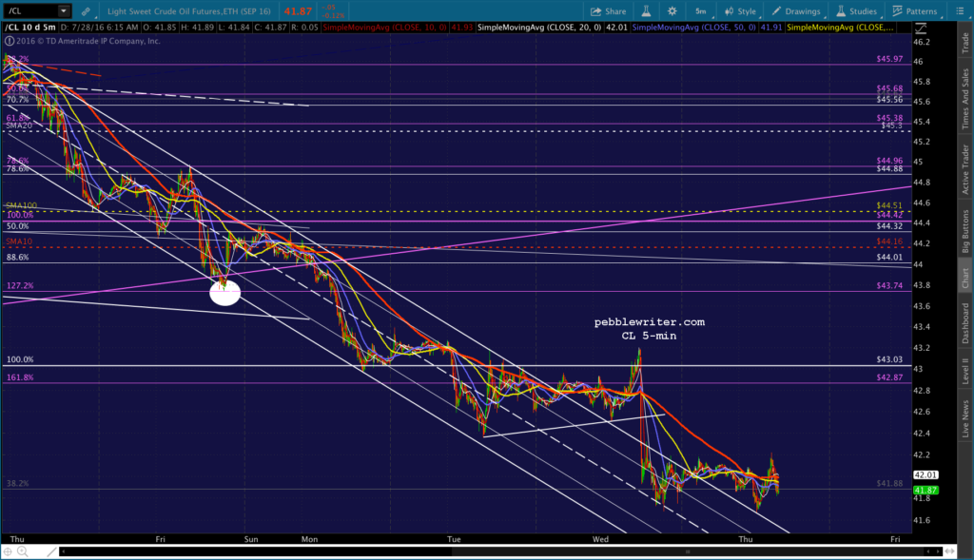Image resolution: width=974 pixels, height=560 pixels.
Task: Click the green 41.87 price bubble on axis
Action: click(925, 490)
